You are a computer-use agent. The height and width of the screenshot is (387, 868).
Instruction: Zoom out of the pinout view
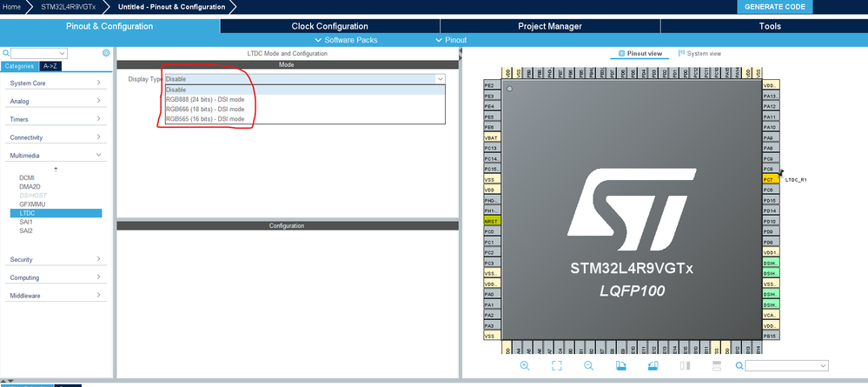588,365
